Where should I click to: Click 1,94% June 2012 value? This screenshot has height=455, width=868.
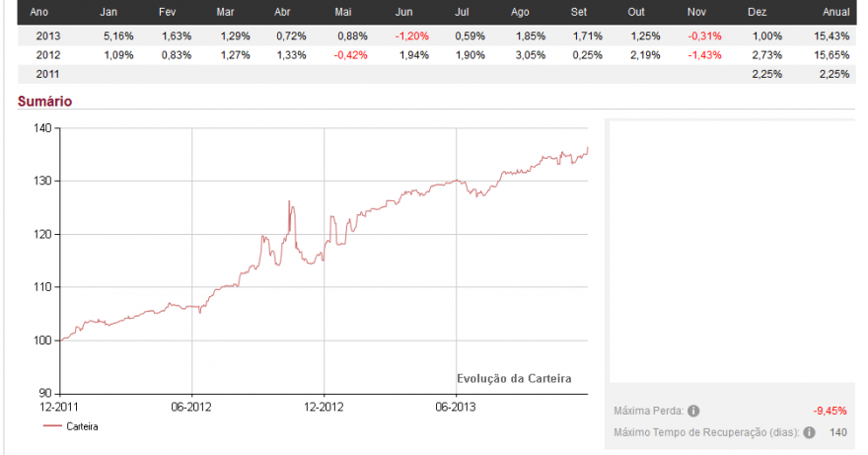point(414,55)
